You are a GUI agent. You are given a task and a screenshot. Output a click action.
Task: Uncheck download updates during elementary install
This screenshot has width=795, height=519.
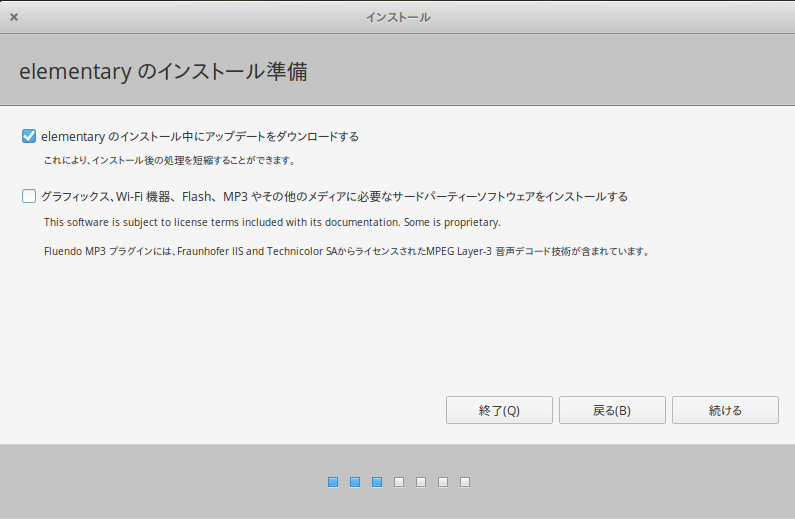tap(29, 136)
